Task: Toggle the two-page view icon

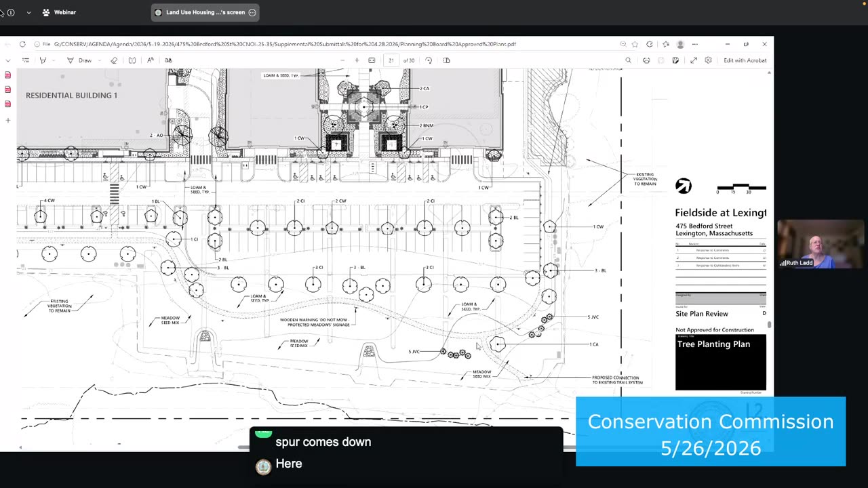Action: pos(446,60)
